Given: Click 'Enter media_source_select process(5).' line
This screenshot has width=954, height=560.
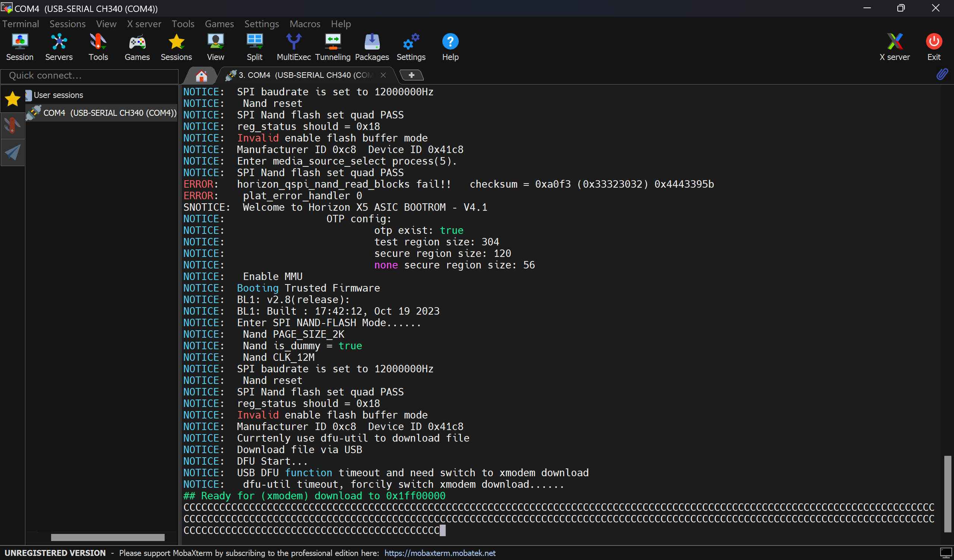Looking at the screenshot, I should (x=320, y=161).
